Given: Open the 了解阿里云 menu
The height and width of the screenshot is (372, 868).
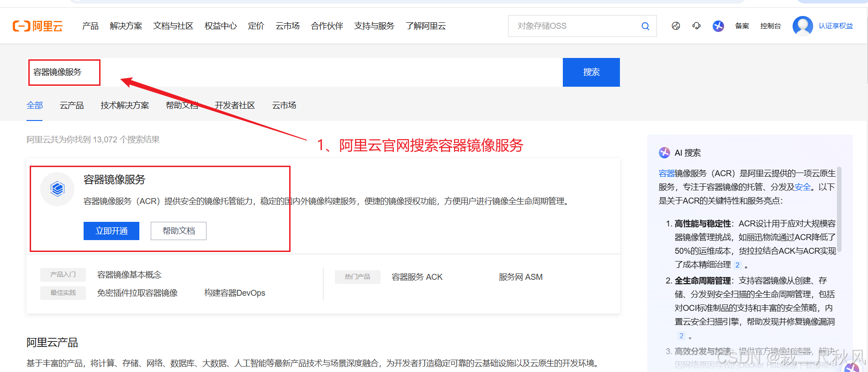Looking at the screenshot, I should (x=426, y=26).
